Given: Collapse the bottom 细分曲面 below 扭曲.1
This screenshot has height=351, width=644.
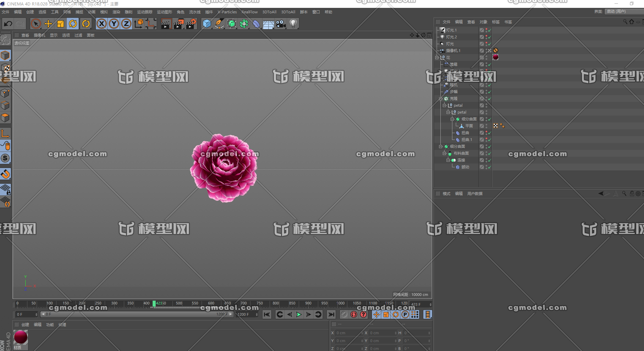Looking at the screenshot, I should pos(441,146).
